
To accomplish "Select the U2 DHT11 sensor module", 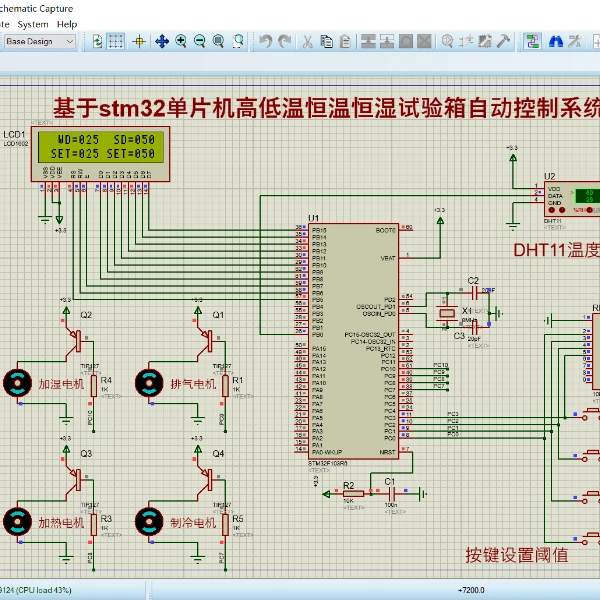I will pyautogui.click(x=572, y=199).
